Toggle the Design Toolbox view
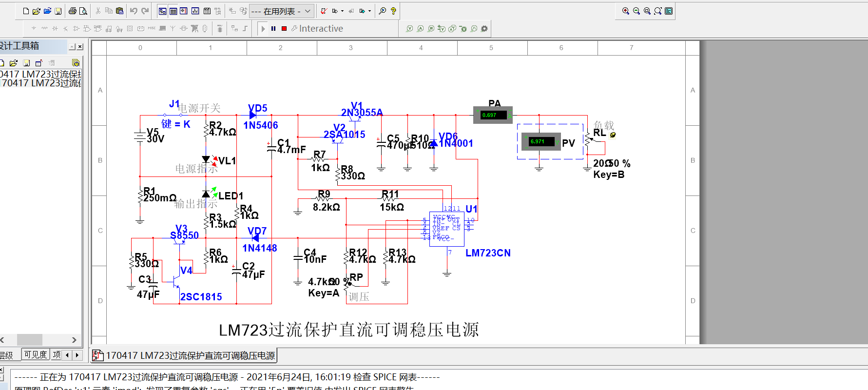This screenshot has width=868, height=390. [163, 11]
